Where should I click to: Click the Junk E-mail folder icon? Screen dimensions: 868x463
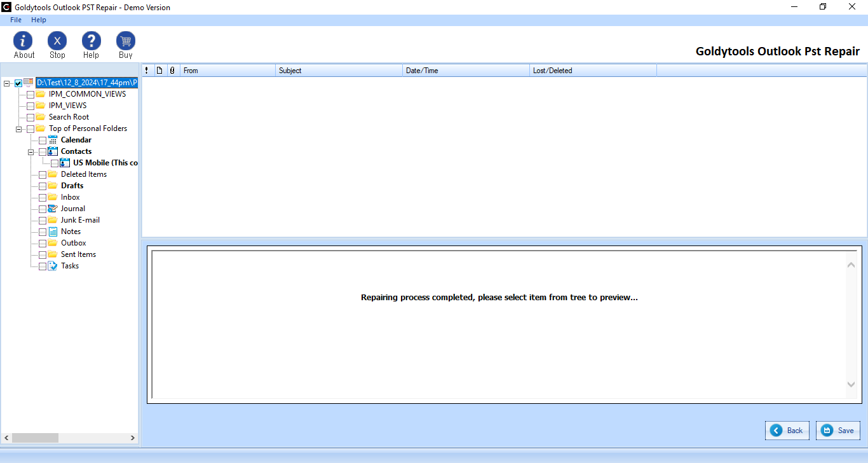(x=53, y=220)
